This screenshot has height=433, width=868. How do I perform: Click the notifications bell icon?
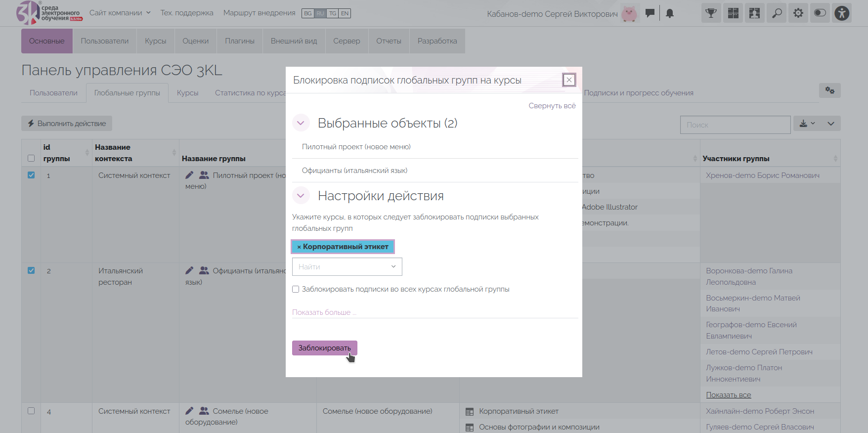pyautogui.click(x=670, y=13)
